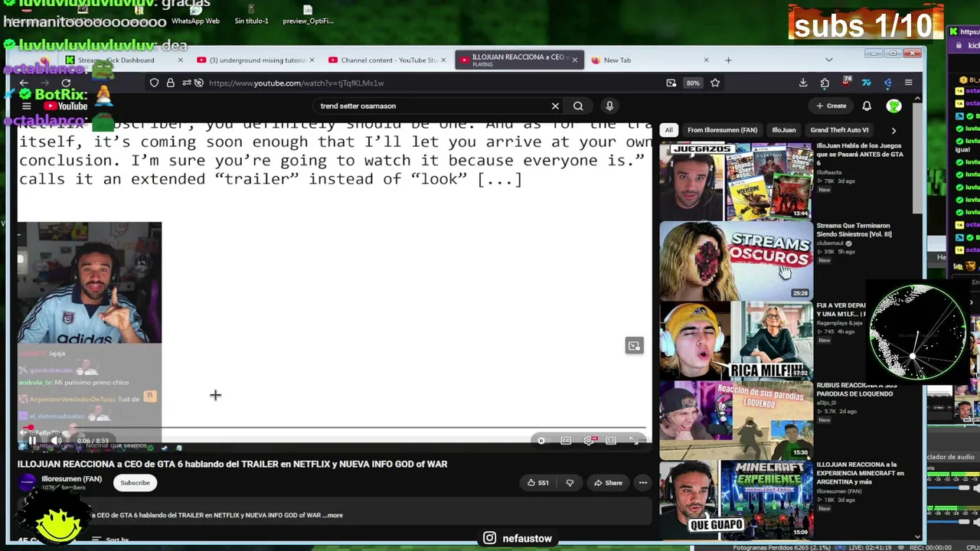This screenshot has height=551, width=980.
Task: Switch to the New Tab tab
Action: point(649,60)
